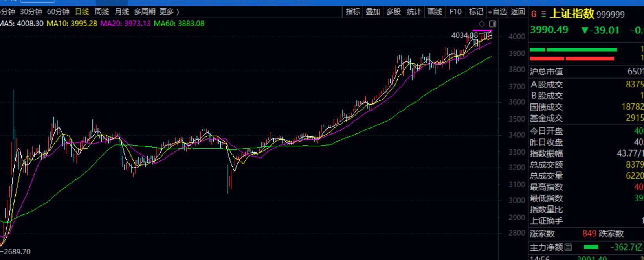Click the 基金成交 row
This screenshot has height=260, width=644.
point(587,118)
